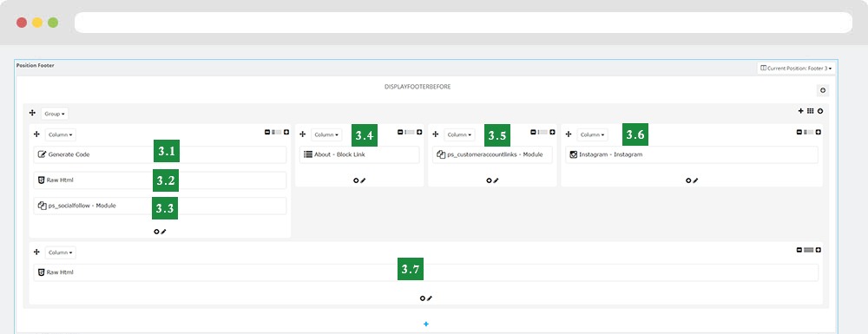Image resolution: width=868 pixels, height=334 pixels.
Task: Click the pencil edit icon below ps_socialfollow
Action: [x=163, y=232]
